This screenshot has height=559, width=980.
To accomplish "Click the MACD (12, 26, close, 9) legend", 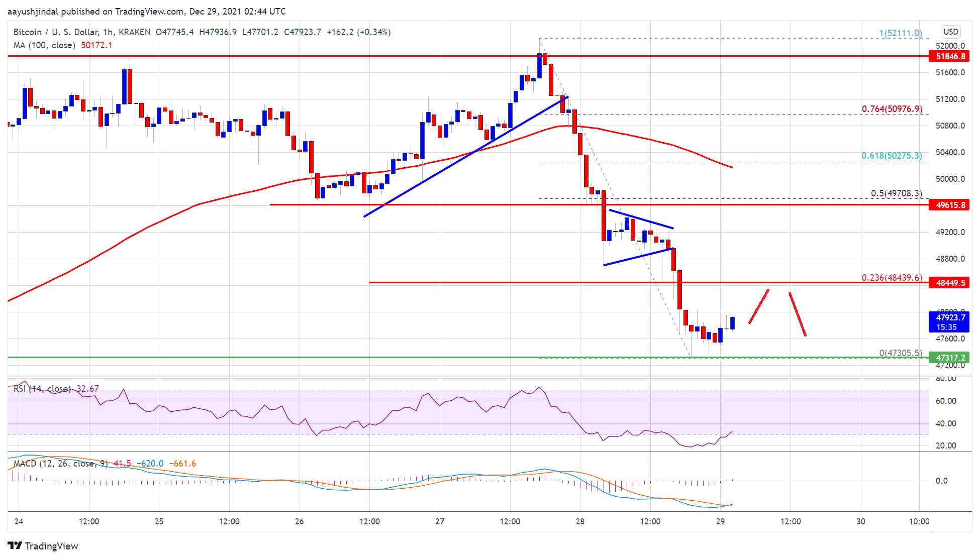I will pos(60,464).
